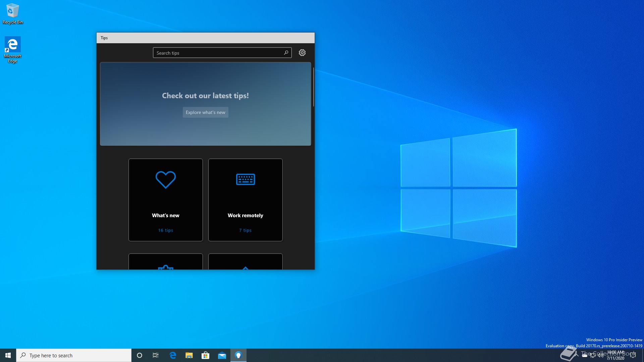The width and height of the screenshot is (644, 362).
Task: Open Recycle Bin desktop icon
Action: pyautogui.click(x=13, y=14)
